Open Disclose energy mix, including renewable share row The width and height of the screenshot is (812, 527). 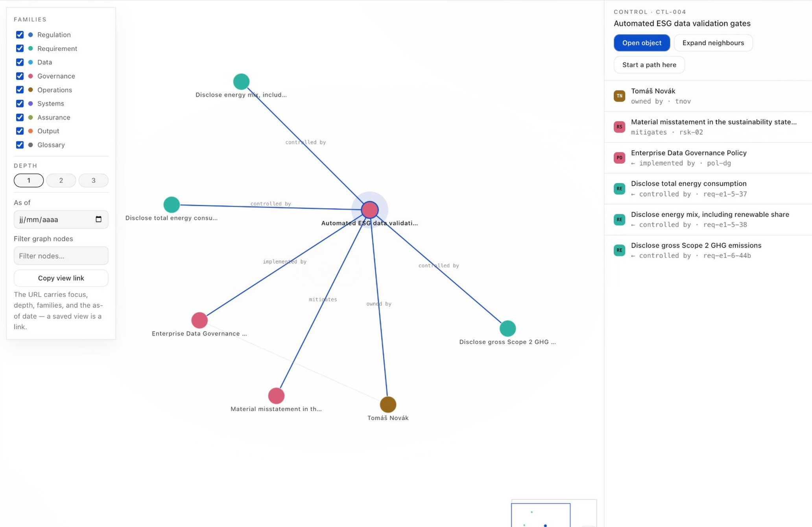point(708,220)
